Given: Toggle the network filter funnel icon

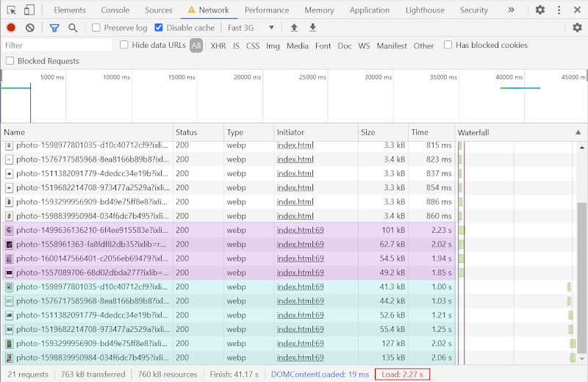Looking at the screenshot, I should coord(54,28).
